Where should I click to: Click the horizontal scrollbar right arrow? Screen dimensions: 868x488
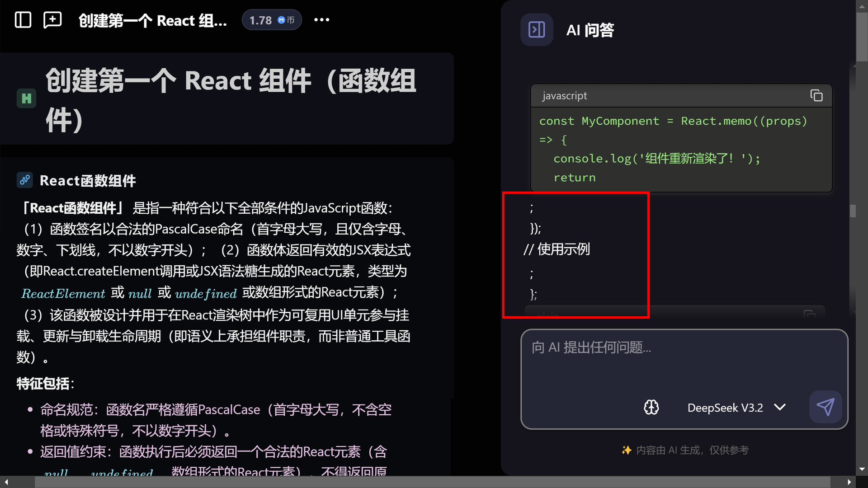point(849,482)
